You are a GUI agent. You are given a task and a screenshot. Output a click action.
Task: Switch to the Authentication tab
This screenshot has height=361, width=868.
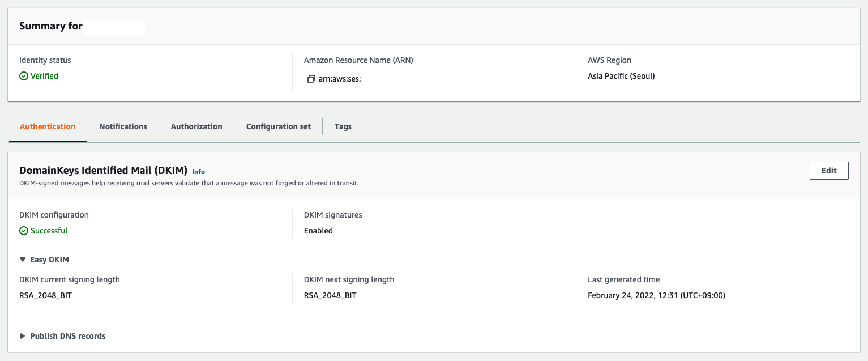point(48,126)
